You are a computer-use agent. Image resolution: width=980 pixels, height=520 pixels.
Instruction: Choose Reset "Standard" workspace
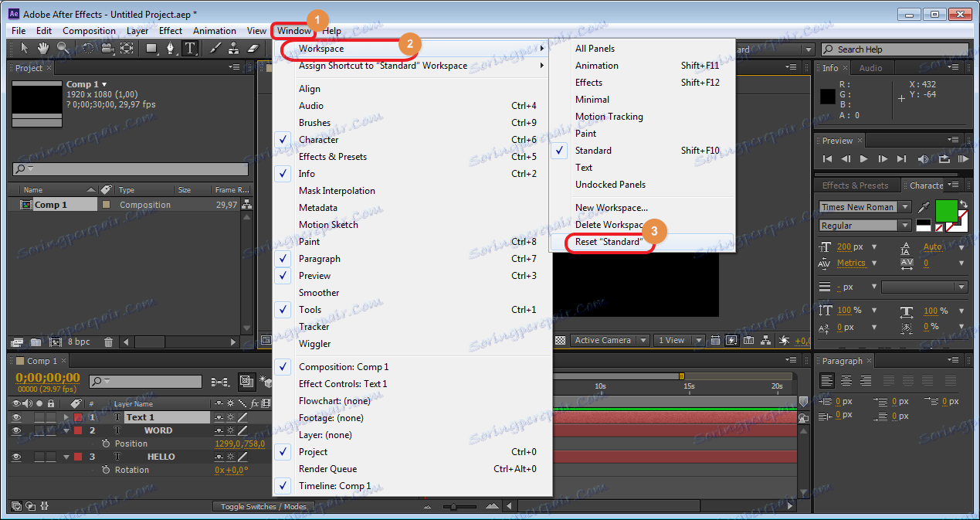click(x=642, y=242)
